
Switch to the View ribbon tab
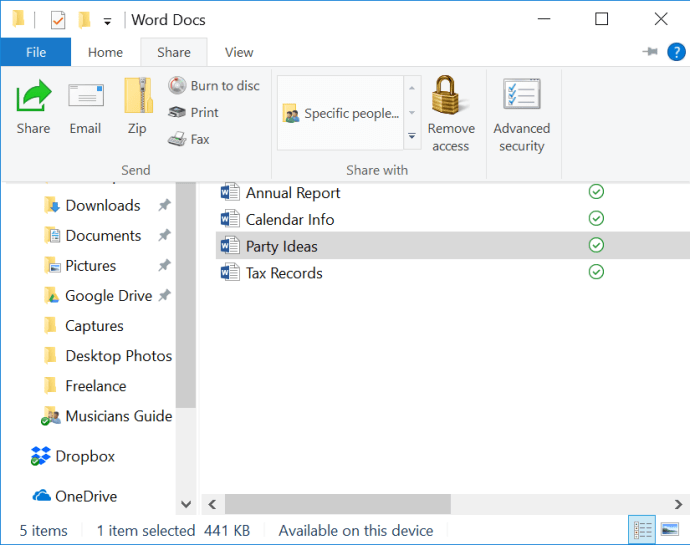coord(239,52)
